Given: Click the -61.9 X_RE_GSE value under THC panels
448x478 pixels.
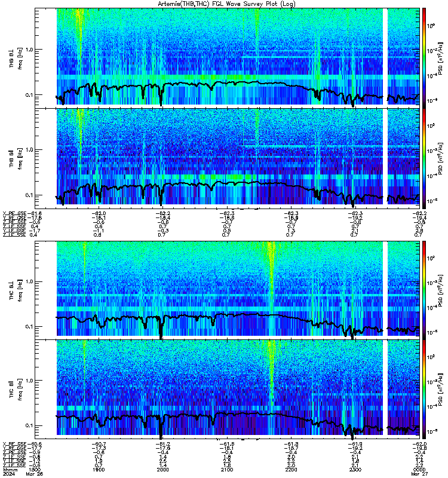Looking at the screenshot, I should click(355, 444).
